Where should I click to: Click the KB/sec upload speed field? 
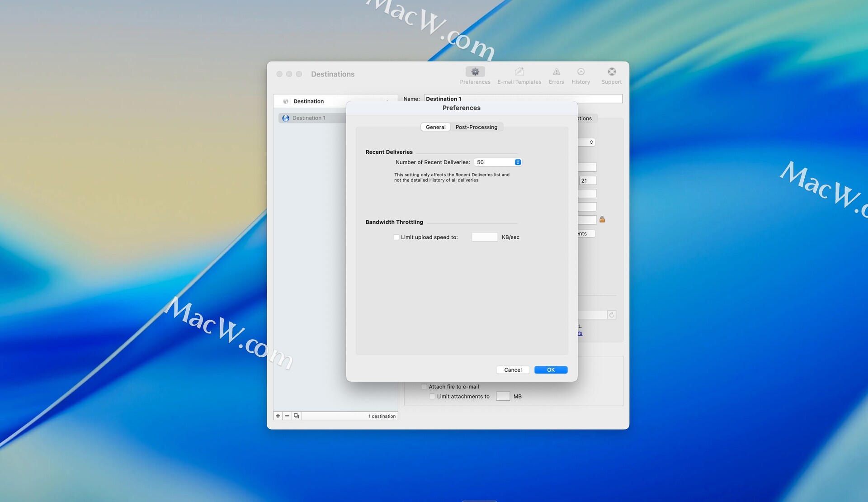click(x=484, y=237)
